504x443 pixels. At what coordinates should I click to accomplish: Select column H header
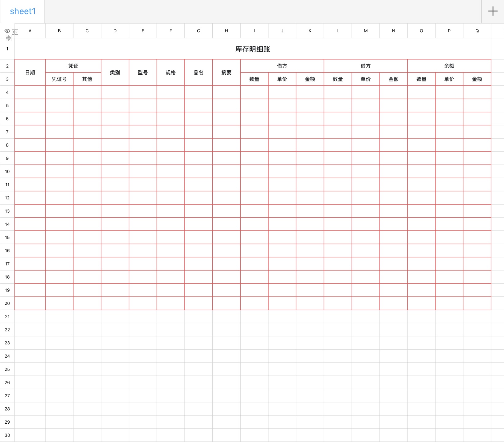[x=226, y=31]
